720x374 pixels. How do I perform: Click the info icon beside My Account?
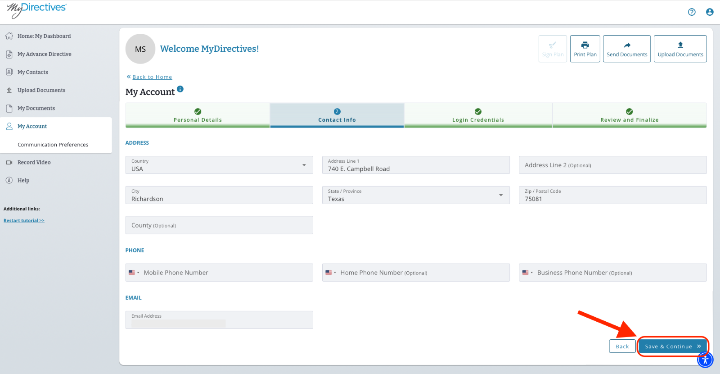tap(180, 89)
